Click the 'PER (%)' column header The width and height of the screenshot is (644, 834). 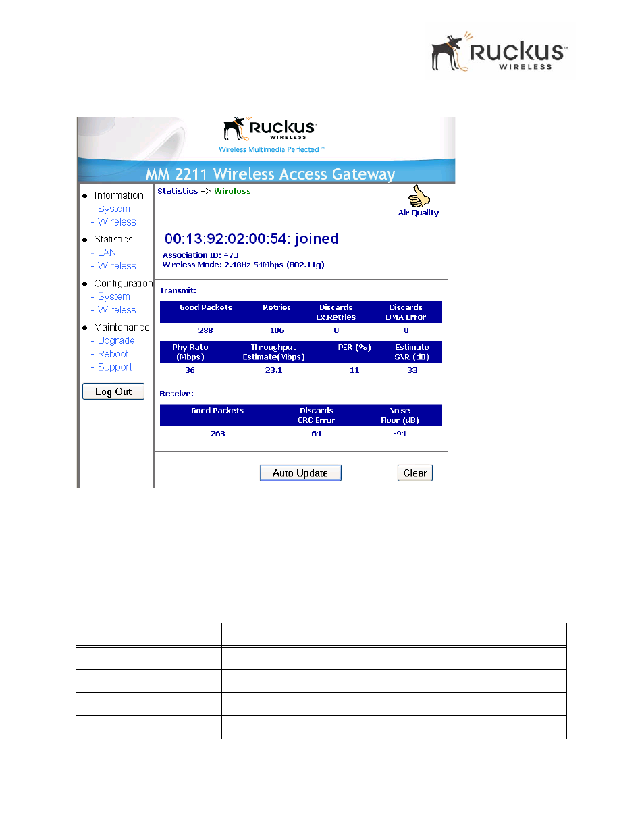pyautogui.click(x=354, y=347)
